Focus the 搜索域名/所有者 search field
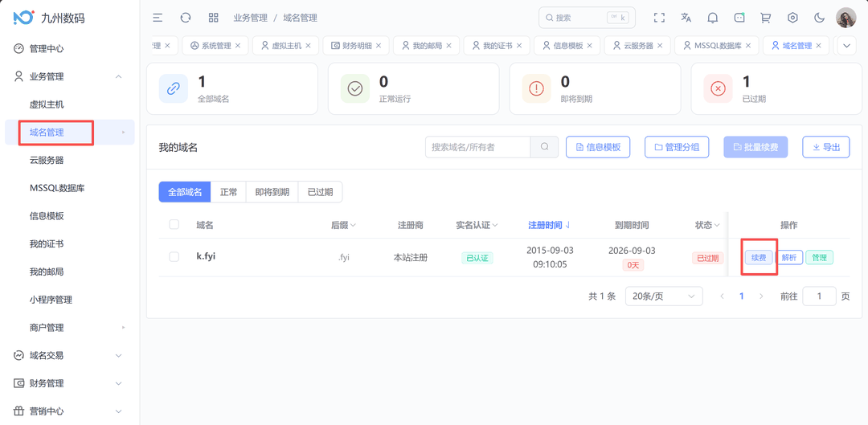The width and height of the screenshot is (868, 425). point(477,147)
